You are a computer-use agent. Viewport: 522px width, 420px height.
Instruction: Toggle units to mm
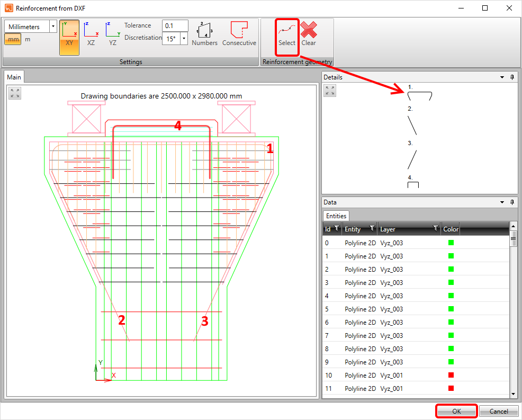point(13,39)
